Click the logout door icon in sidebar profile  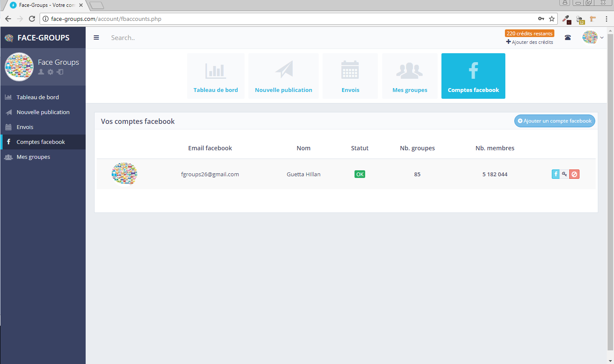click(60, 72)
